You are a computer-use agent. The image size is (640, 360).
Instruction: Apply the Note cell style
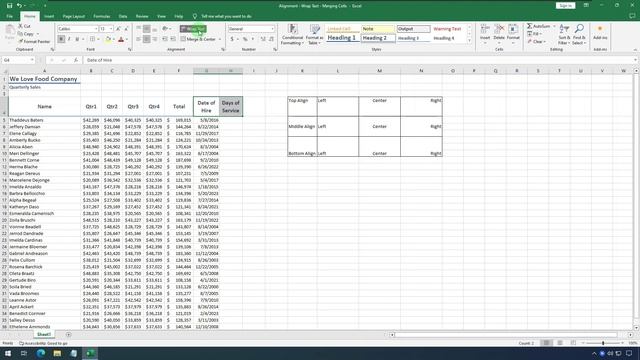pyautogui.click(x=378, y=29)
